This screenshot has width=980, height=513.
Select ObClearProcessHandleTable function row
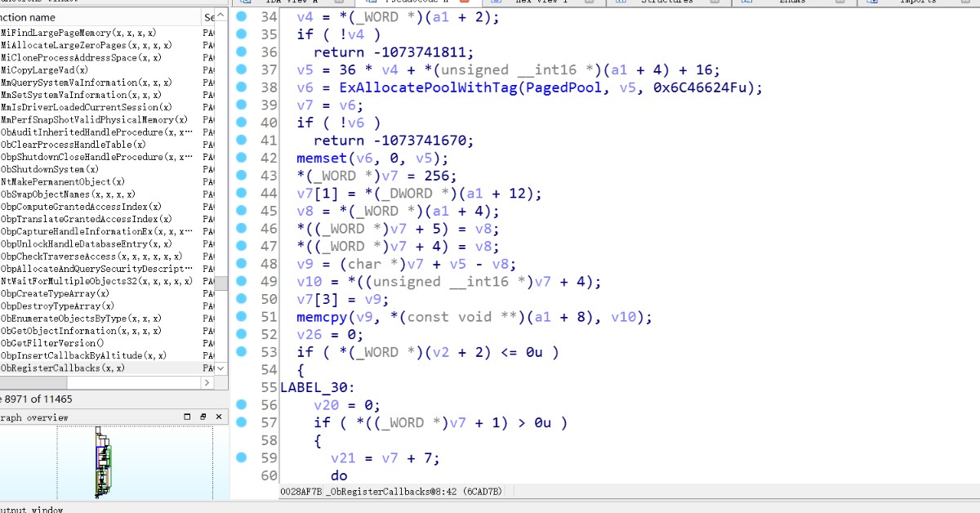coord(108,145)
